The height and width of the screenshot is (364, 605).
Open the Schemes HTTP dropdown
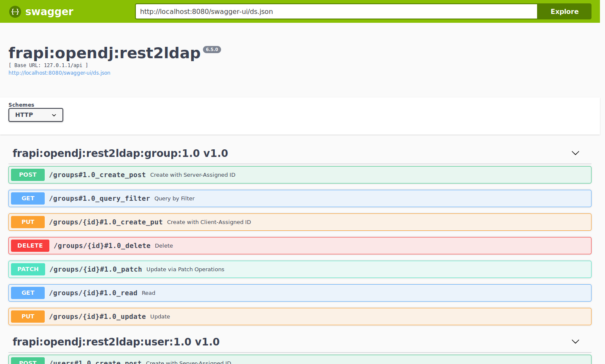[36, 115]
